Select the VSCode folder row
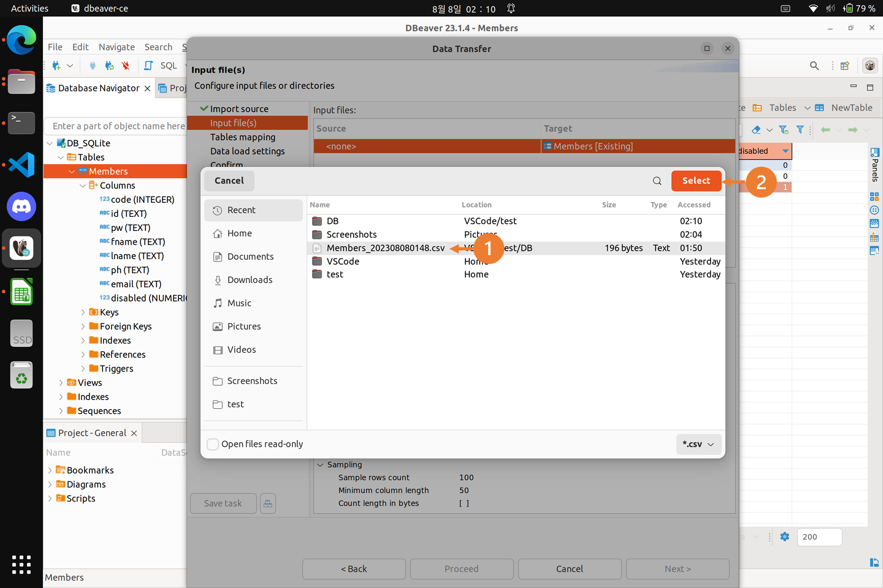The height and width of the screenshot is (588, 883). click(517, 261)
